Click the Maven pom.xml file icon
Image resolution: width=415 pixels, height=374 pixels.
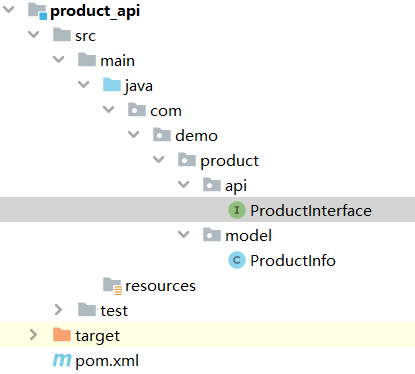click(62, 360)
